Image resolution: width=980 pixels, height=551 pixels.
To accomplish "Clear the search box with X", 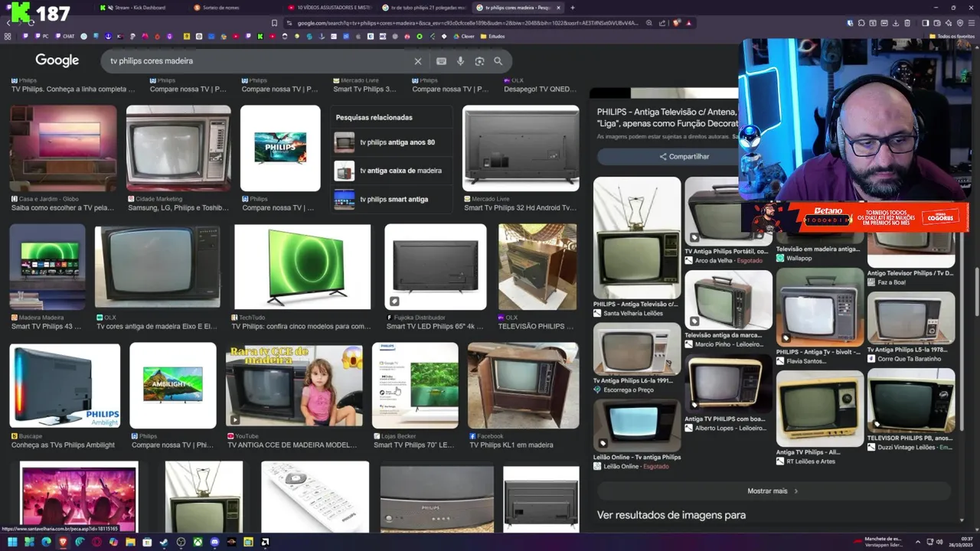I will [x=417, y=61].
